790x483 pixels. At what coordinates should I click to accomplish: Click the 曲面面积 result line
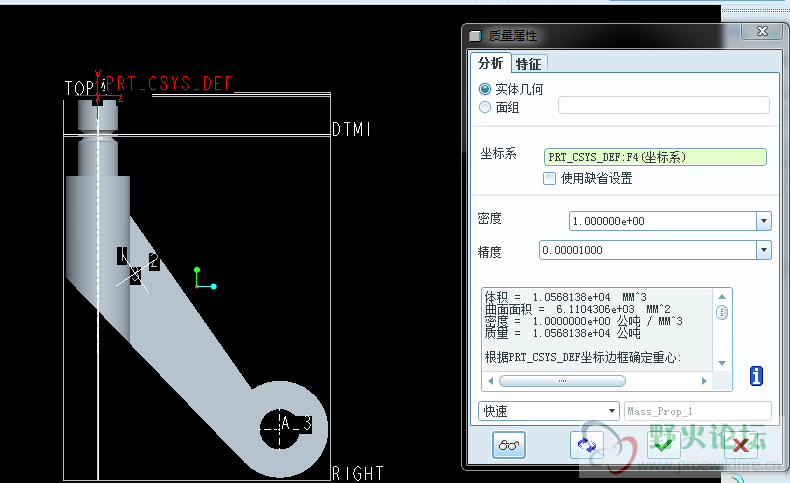coord(577,309)
